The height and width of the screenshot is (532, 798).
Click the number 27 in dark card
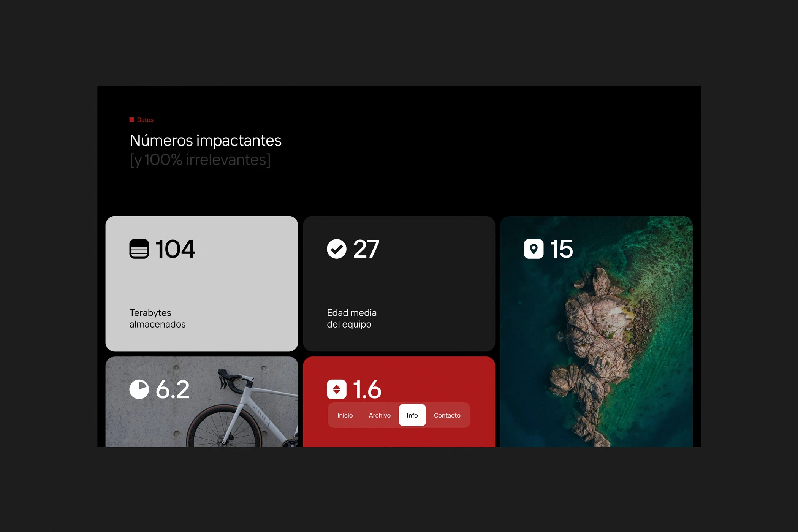coord(366,249)
